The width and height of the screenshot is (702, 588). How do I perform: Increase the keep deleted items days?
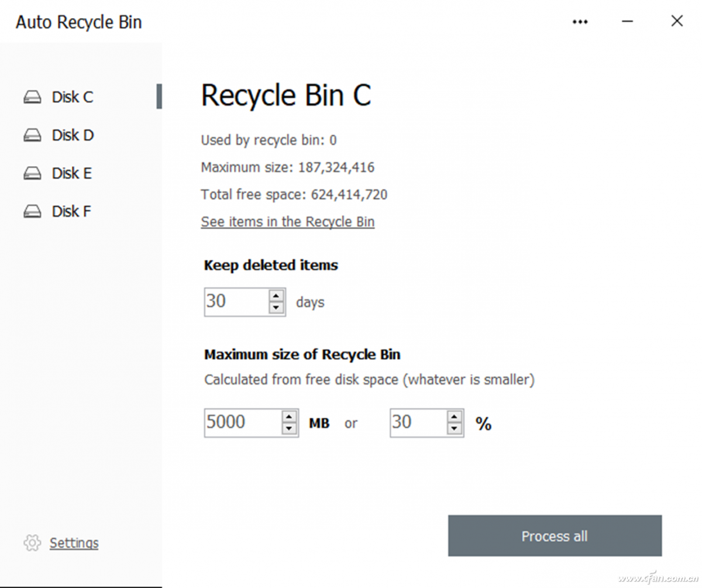276,296
